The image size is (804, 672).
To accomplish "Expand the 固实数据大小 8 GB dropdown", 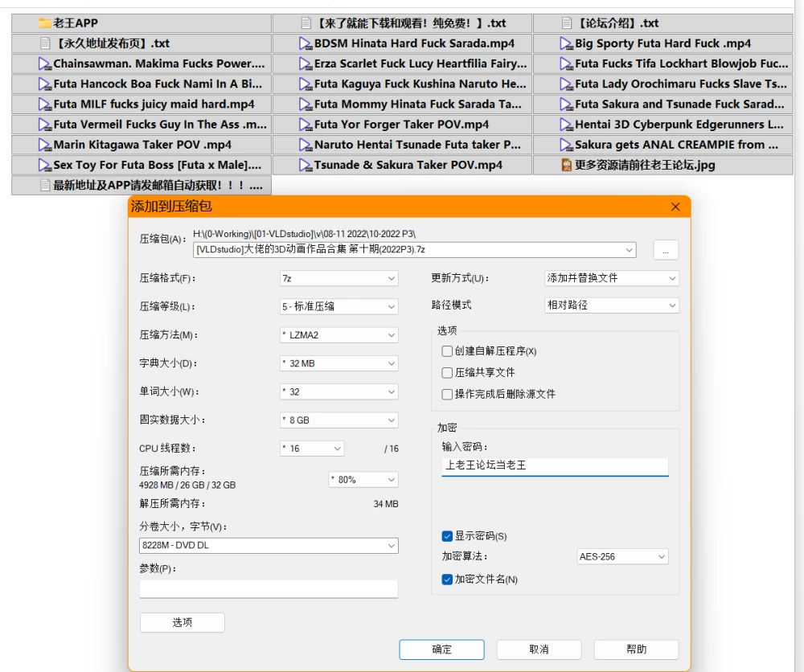I will coord(339,420).
